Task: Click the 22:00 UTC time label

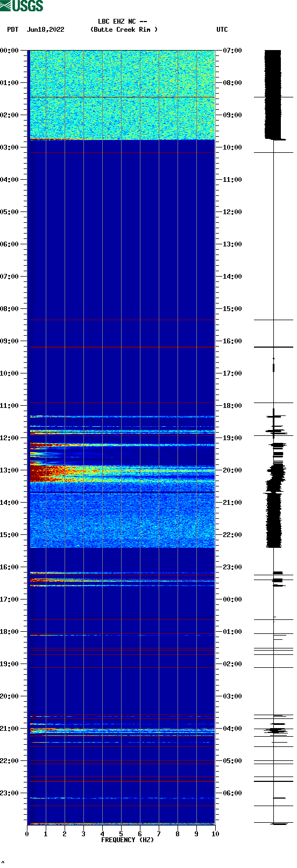Action: (x=233, y=535)
